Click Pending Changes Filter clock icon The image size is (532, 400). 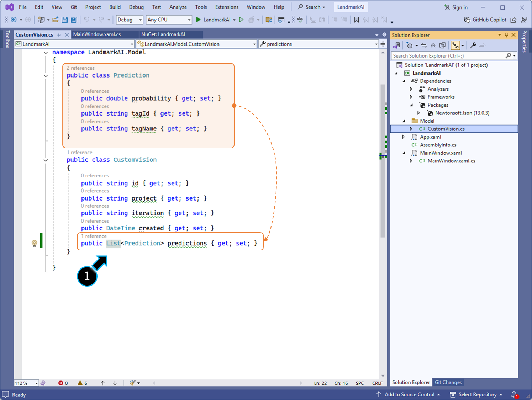tap(410, 46)
